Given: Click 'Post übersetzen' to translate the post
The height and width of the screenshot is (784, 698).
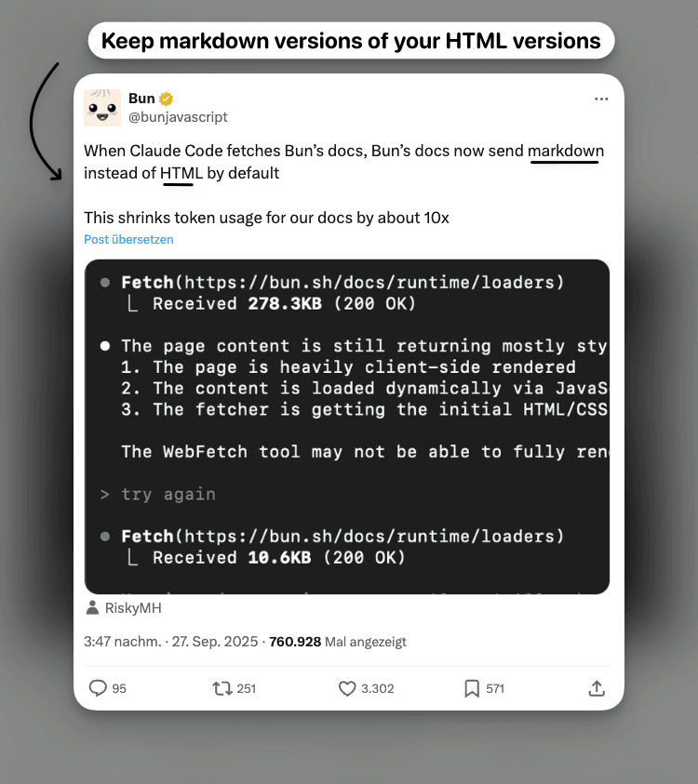Looking at the screenshot, I should point(128,239).
